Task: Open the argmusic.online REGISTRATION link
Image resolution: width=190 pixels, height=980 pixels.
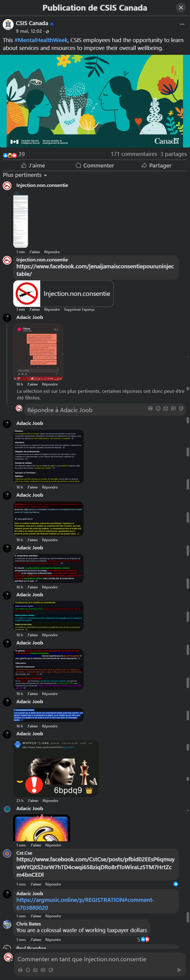Action: point(85,904)
